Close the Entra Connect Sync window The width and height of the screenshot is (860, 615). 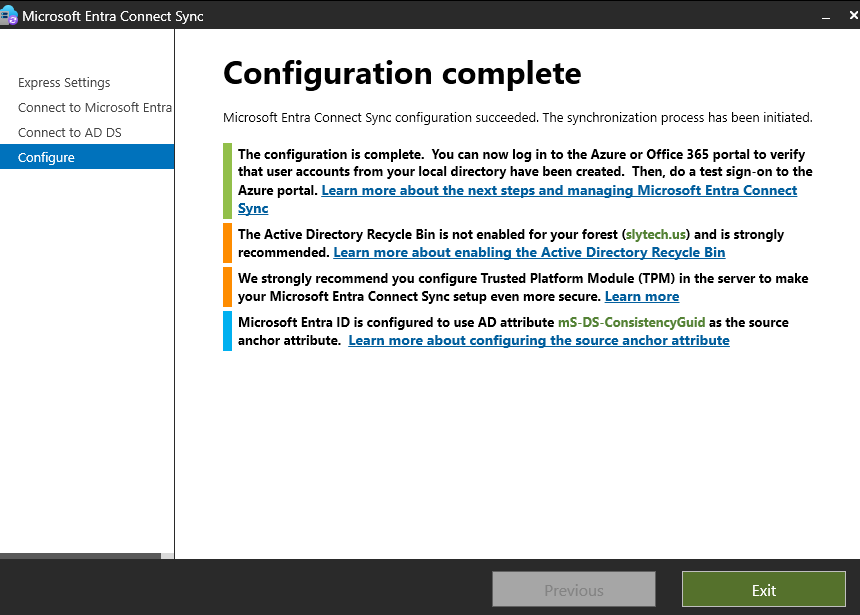(853, 16)
